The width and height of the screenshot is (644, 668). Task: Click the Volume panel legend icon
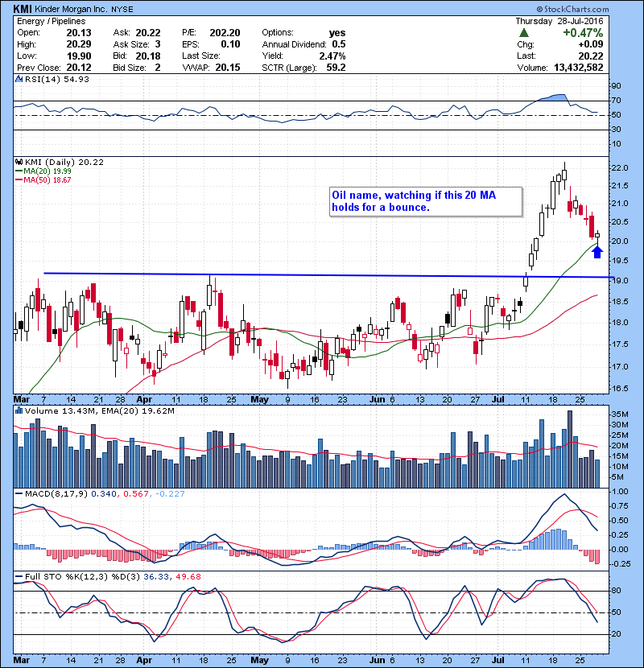[19, 411]
